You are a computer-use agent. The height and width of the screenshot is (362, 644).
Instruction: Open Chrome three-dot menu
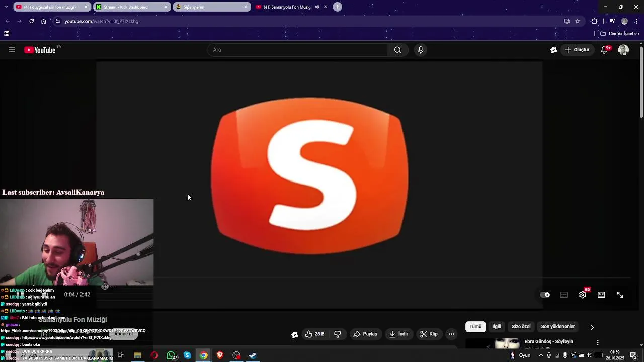[x=636, y=21]
